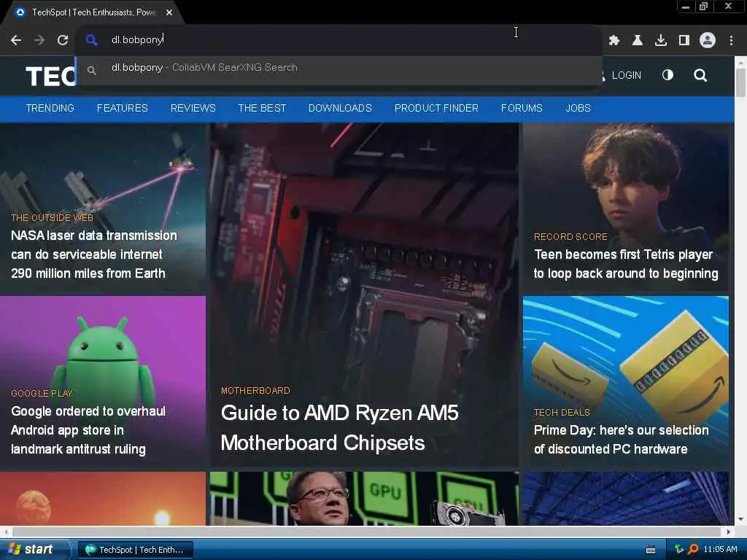Open the PRODUCT FINDER nav item
This screenshot has height=560, width=747.
(x=436, y=108)
